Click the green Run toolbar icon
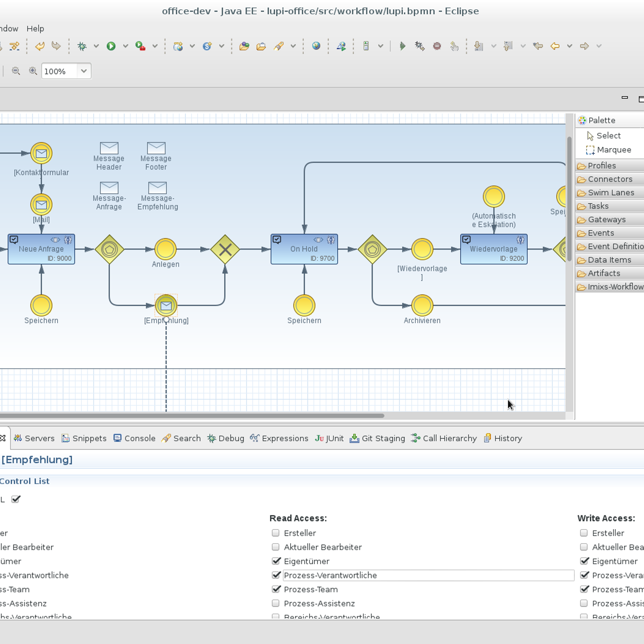Screen dimensions: 644x644 coord(111,46)
